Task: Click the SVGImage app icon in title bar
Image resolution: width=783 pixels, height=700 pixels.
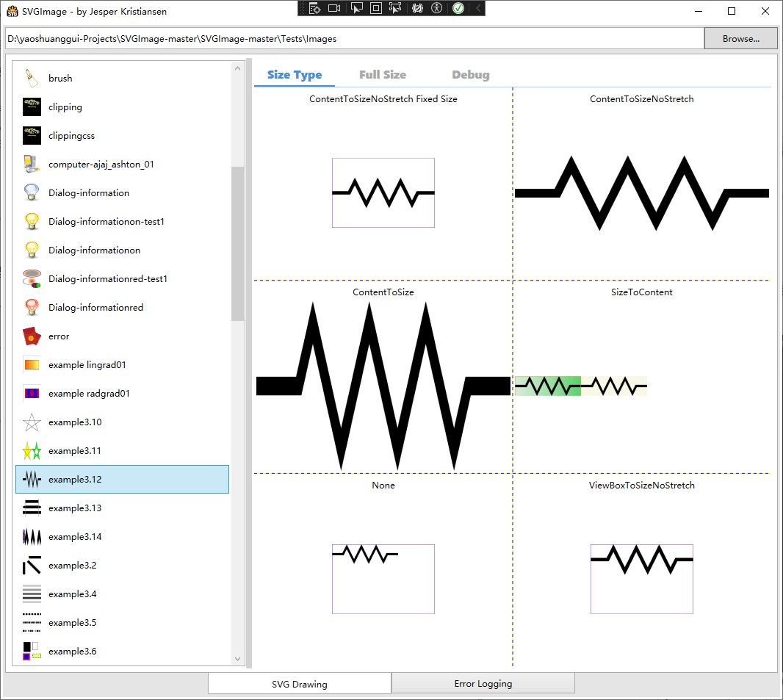Action: 12,11
